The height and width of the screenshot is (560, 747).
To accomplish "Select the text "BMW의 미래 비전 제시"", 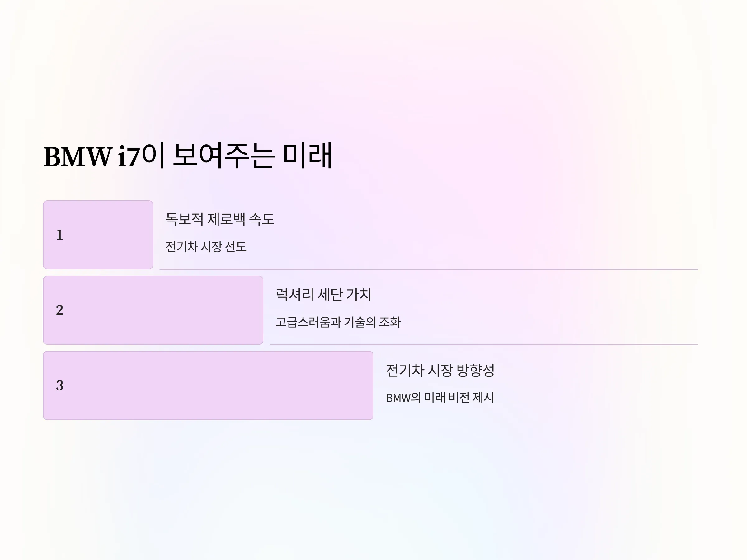I will pyautogui.click(x=440, y=398).
